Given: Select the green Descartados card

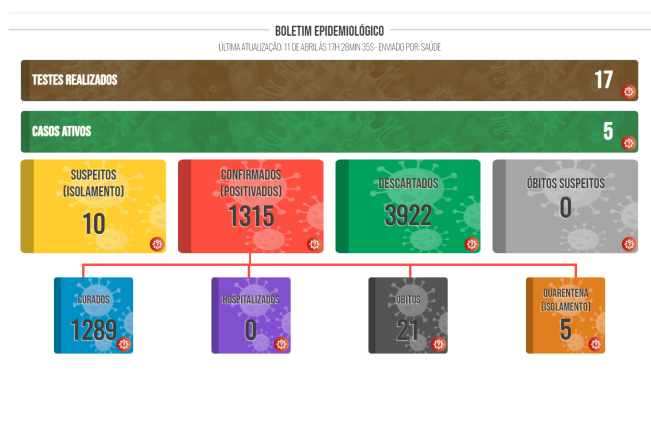Looking at the screenshot, I should pyautogui.click(x=408, y=206).
